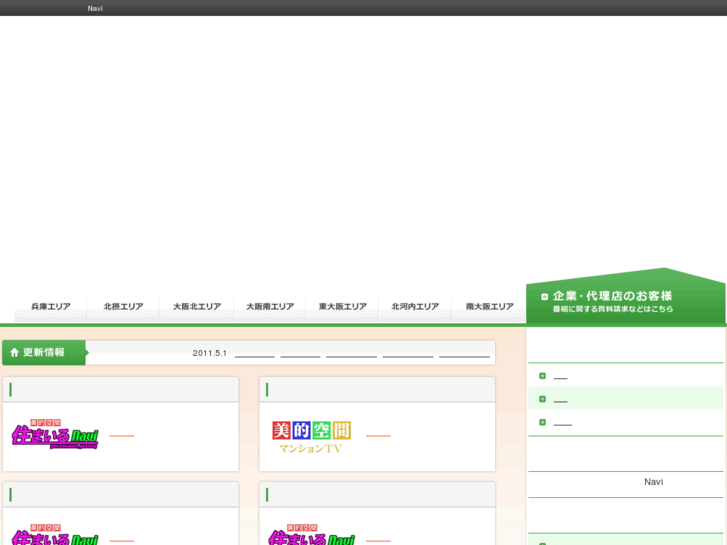The image size is (727, 545).
Task: Click the third green plus icon in sidebar
Action: [542, 422]
